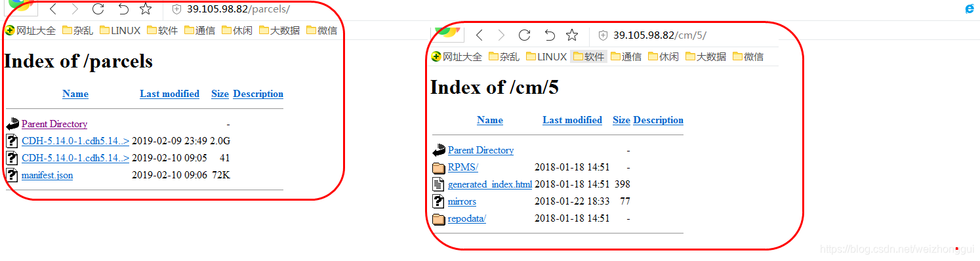Open site security shield for cm/5 URL
The width and height of the screenshot is (980, 261).
click(602, 35)
